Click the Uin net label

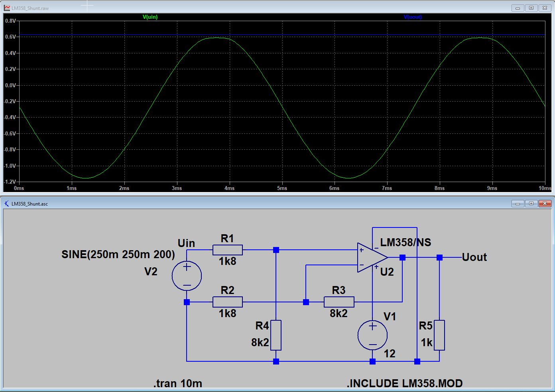pyautogui.click(x=186, y=243)
